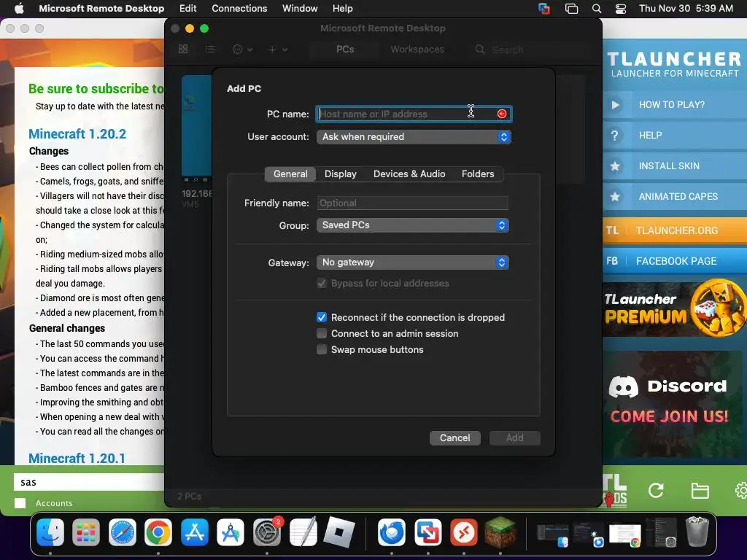Click the Friendly name optional field
The image size is (747, 560).
click(x=413, y=203)
